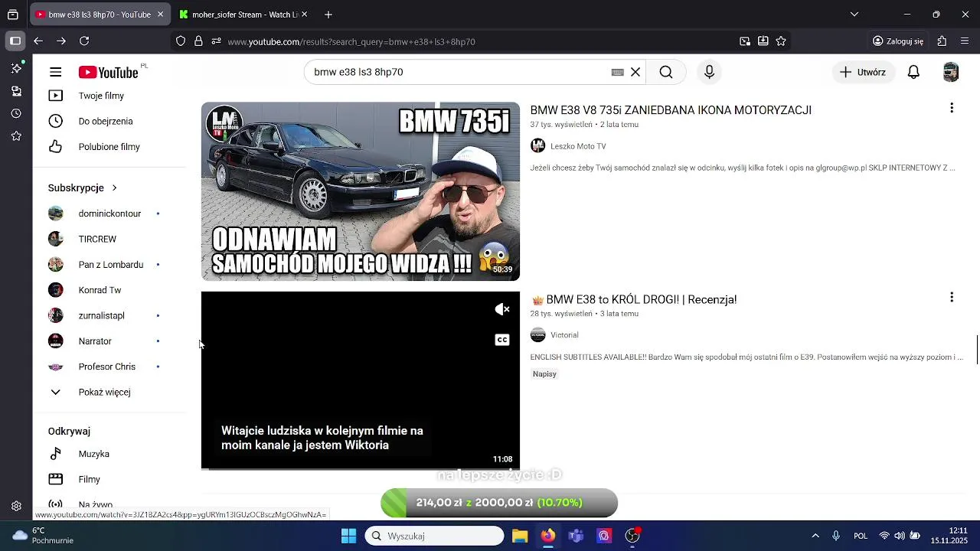
Task: Start voice search with the microphone
Action: (709, 72)
